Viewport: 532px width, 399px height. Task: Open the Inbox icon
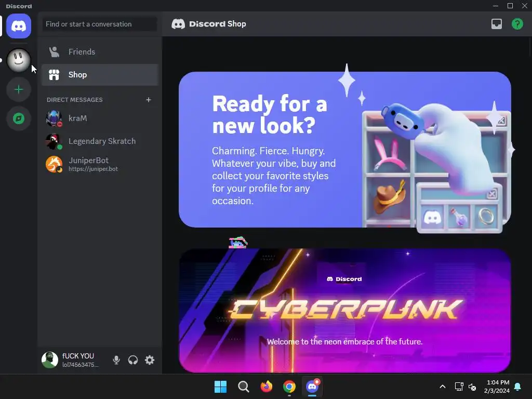point(497,24)
